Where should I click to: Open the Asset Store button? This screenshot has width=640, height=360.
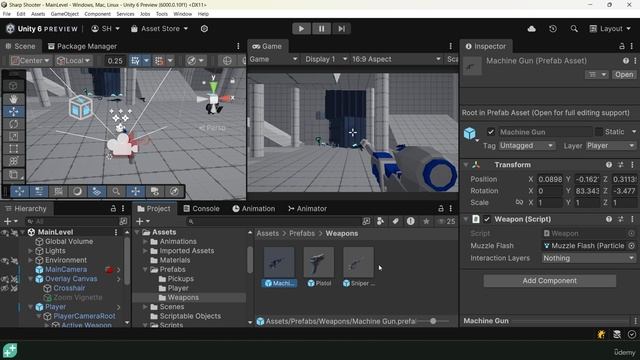[x=159, y=29]
